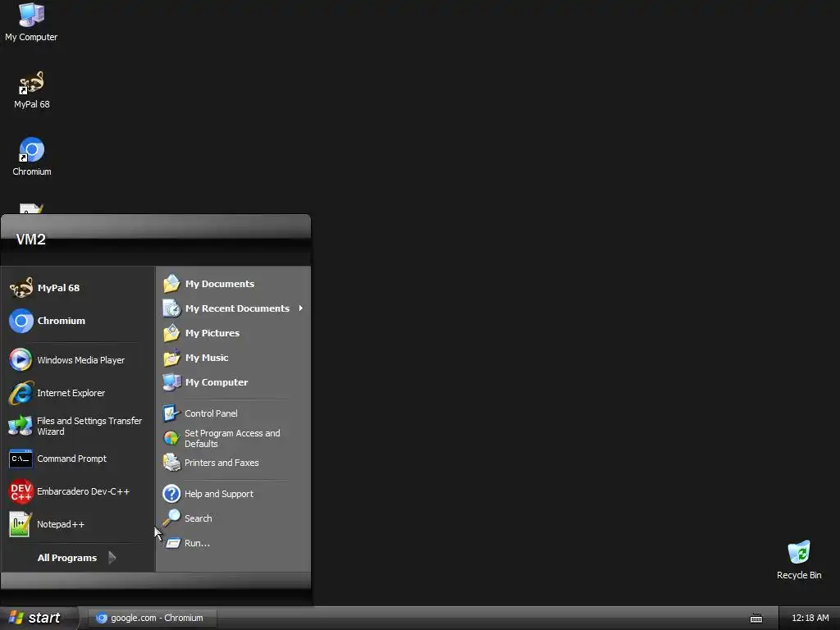Click My Recent Documents icon

pyautogui.click(x=171, y=308)
